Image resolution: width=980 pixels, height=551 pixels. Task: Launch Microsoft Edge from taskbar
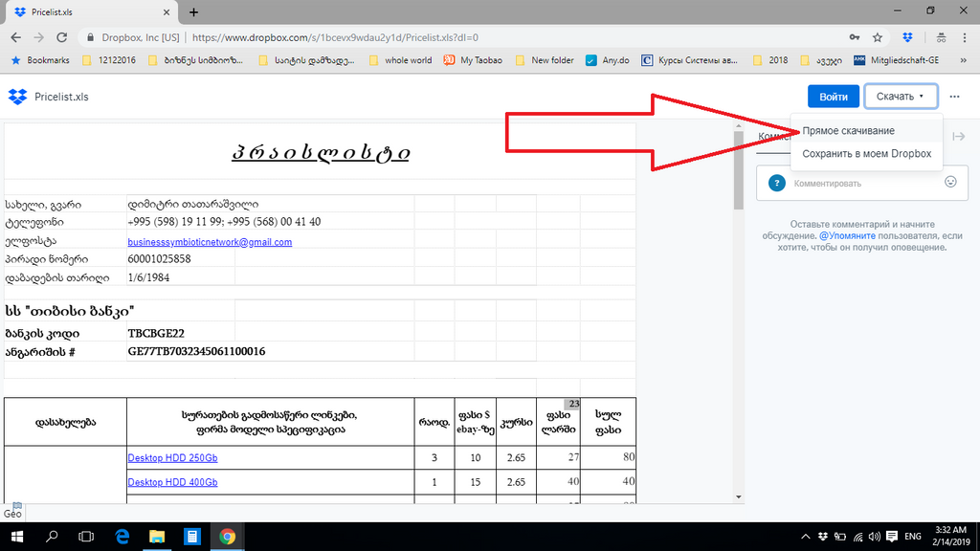(122, 537)
